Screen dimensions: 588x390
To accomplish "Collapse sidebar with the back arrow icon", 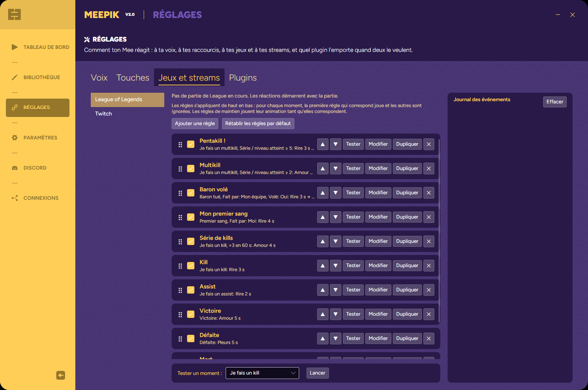I will (x=61, y=375).
